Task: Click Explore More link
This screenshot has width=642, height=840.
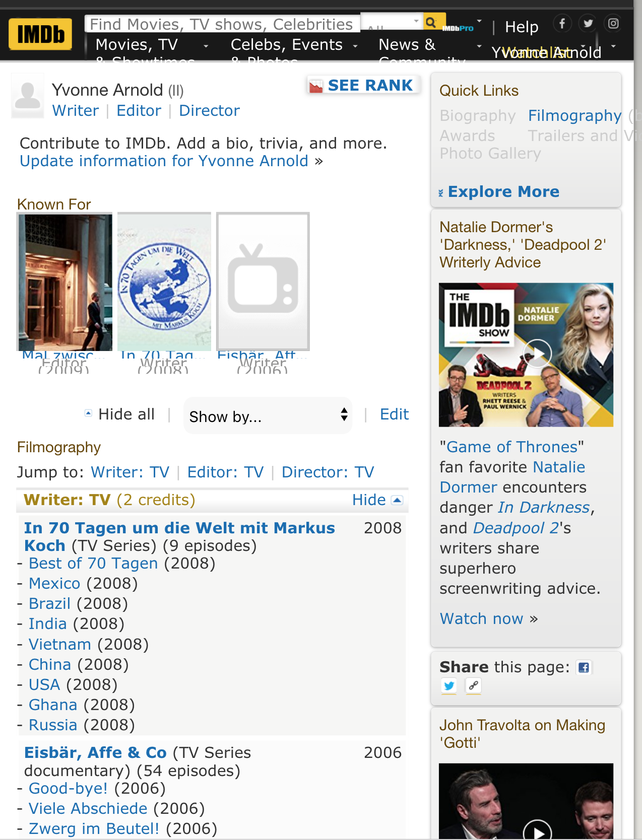Action: click(x=503, y=192)
